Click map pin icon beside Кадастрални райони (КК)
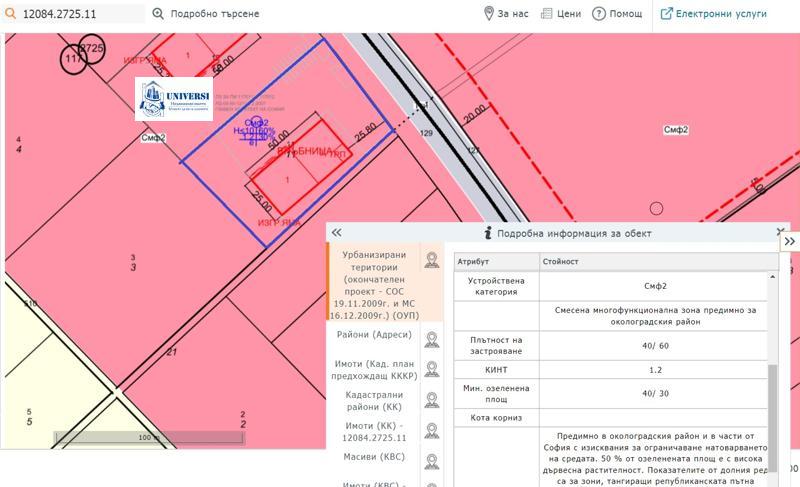Viewport: 800px width, 487px height. tap(431, 400)
